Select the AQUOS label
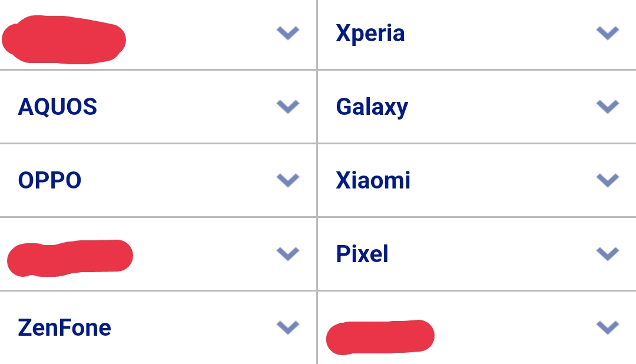Image resolution: width=636 pixels, height=364 pixels. coord(58,107)
